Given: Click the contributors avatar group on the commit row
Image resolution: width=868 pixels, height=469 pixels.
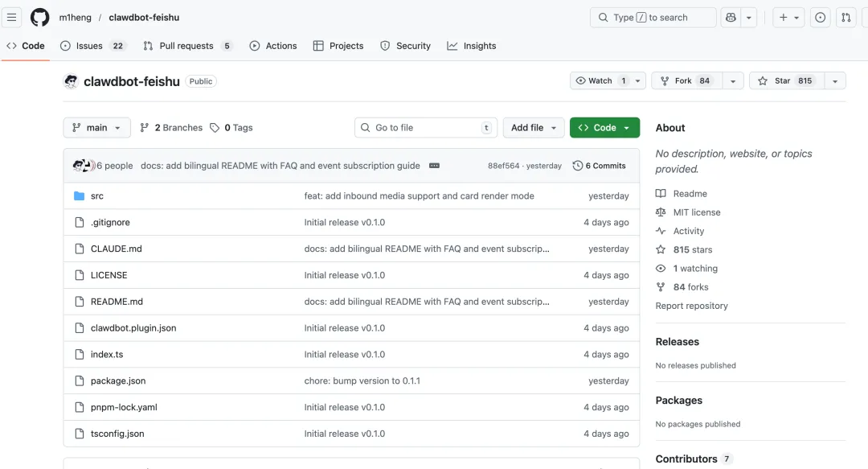Looking at the screenshot, I should pyautogui.click(x=83, y=165).
